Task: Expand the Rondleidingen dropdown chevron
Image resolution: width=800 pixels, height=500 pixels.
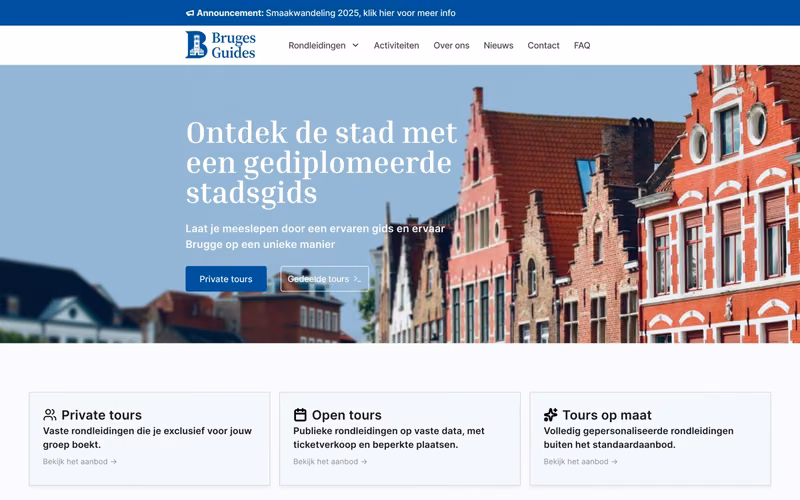Action: pyautogui.click(x=356, y=45)
